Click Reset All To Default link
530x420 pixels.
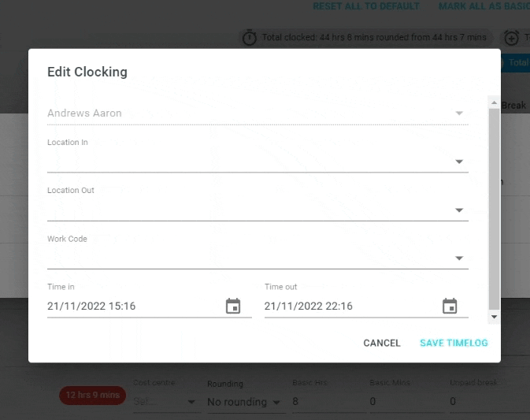[366, 6]
